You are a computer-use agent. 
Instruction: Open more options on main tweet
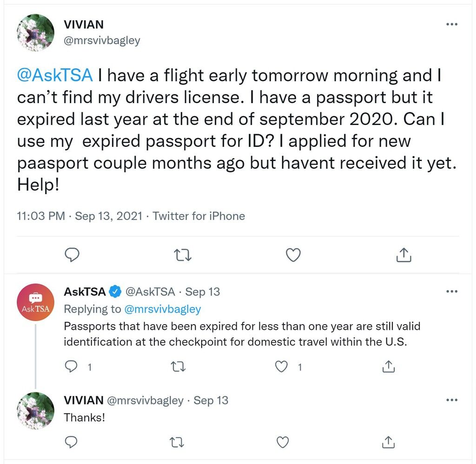coord(452,24)
